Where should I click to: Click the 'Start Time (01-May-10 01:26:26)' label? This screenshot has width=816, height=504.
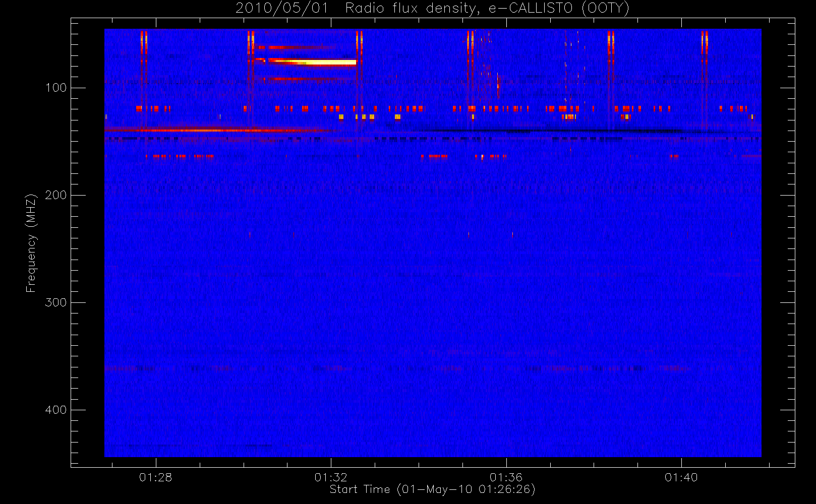(x=432, y=489)
